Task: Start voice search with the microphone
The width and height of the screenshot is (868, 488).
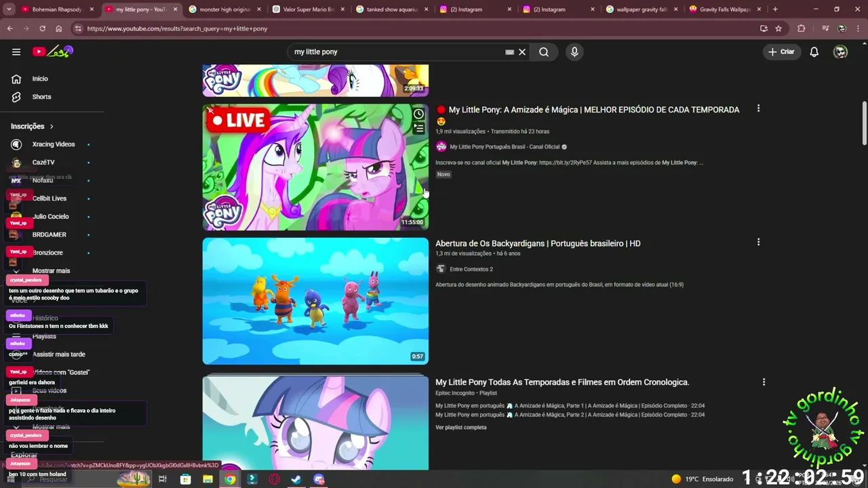Action: [x=574, y=52]
